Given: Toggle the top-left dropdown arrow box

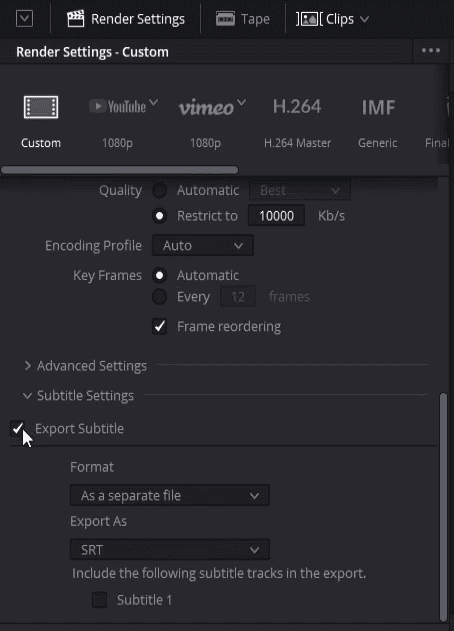Looking at the screenshot, I should 24,19.
